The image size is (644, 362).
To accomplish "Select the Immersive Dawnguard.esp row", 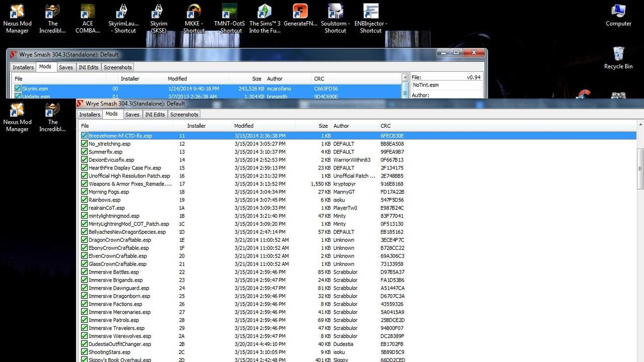I will (357, 288).
